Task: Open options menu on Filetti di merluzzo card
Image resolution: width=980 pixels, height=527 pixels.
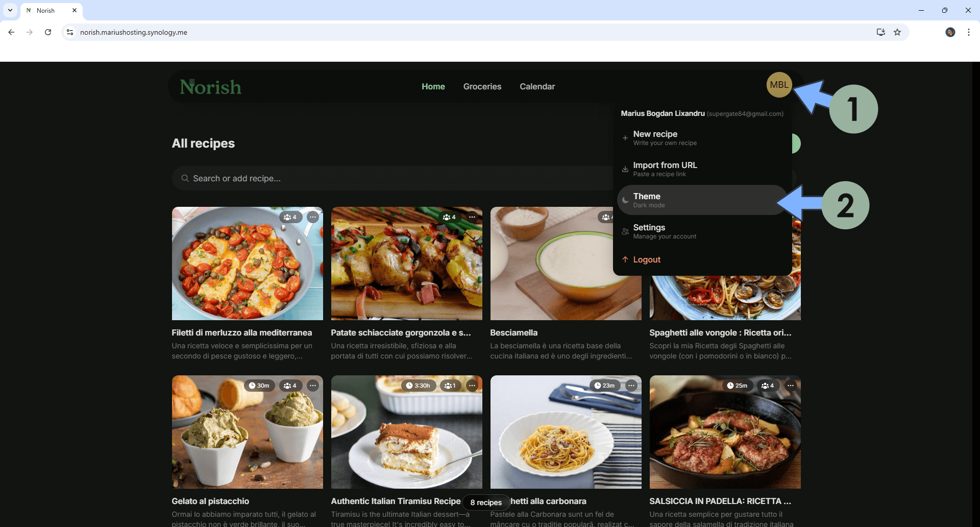Action: [313, 217]
